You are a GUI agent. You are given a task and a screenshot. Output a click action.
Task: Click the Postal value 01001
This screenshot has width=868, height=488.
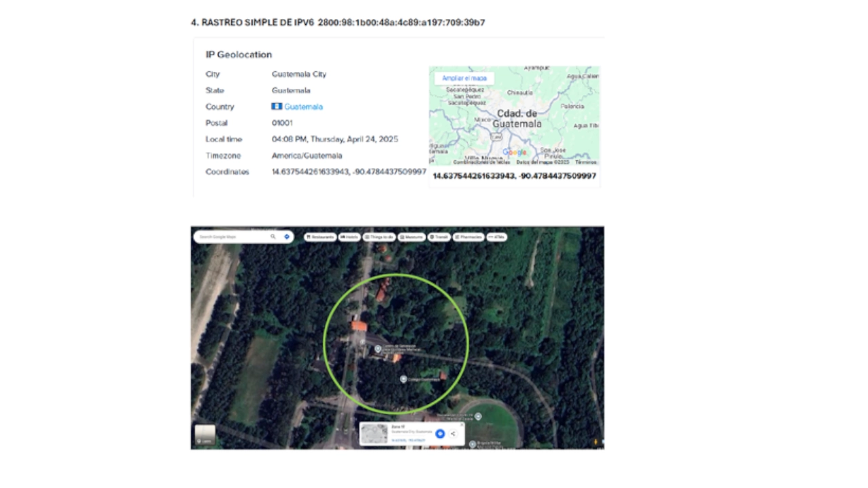[x=282, y=123]
